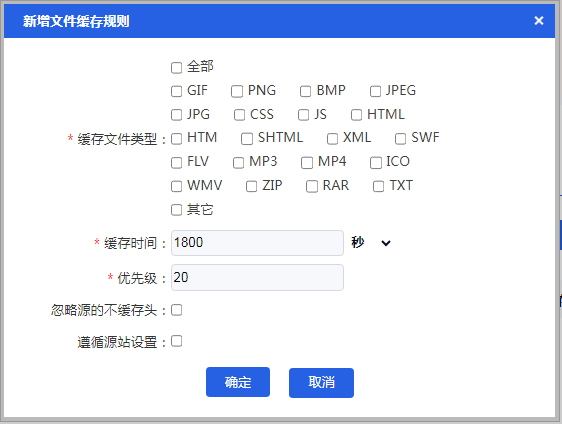562x424 pixels.
Task: Tick the WMV checkbox
Action: click(176, 186)
